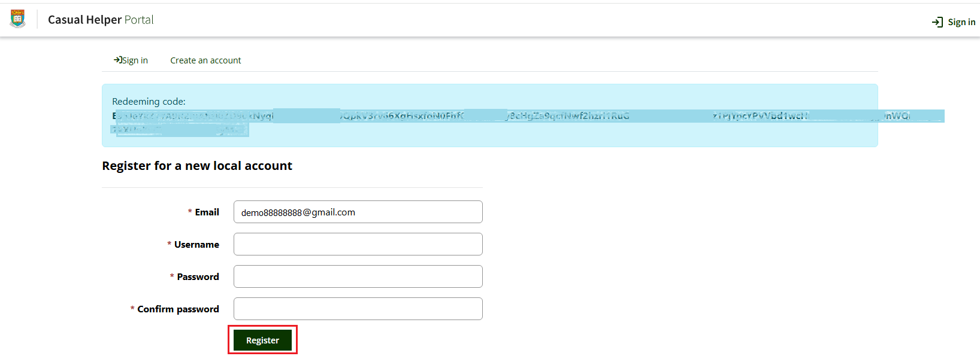
Task: Focus the Email input field
Action: coord(358,212)
